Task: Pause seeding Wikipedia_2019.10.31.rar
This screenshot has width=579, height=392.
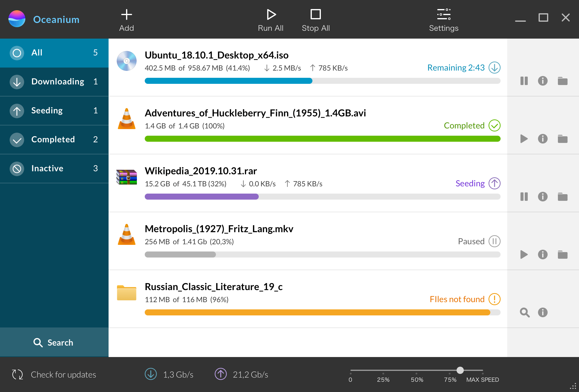Action: (524, 197)
